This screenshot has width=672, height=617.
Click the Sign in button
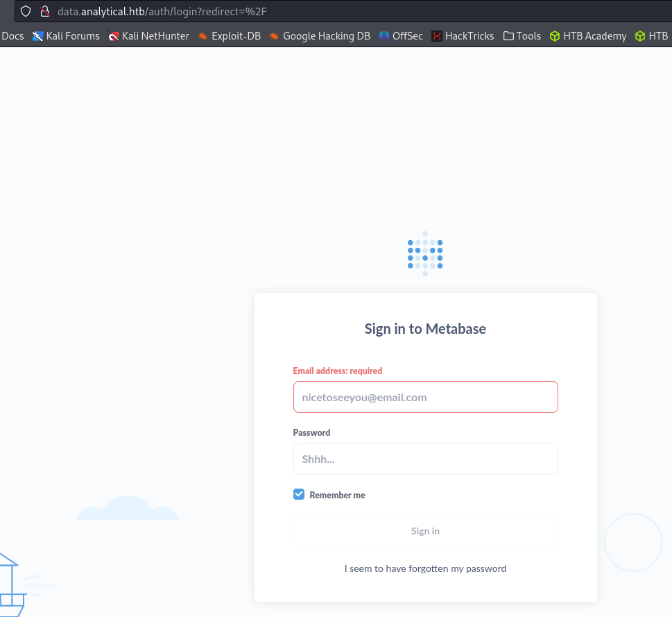pos(426,531)
